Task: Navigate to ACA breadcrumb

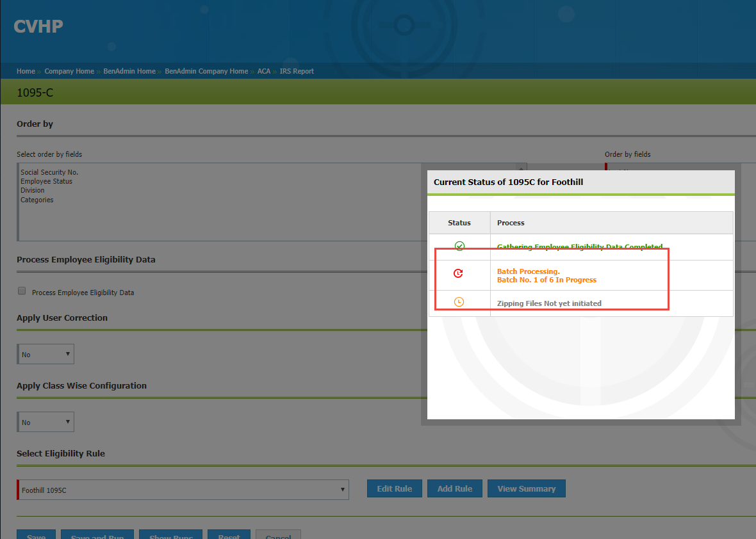Action: 264,71
